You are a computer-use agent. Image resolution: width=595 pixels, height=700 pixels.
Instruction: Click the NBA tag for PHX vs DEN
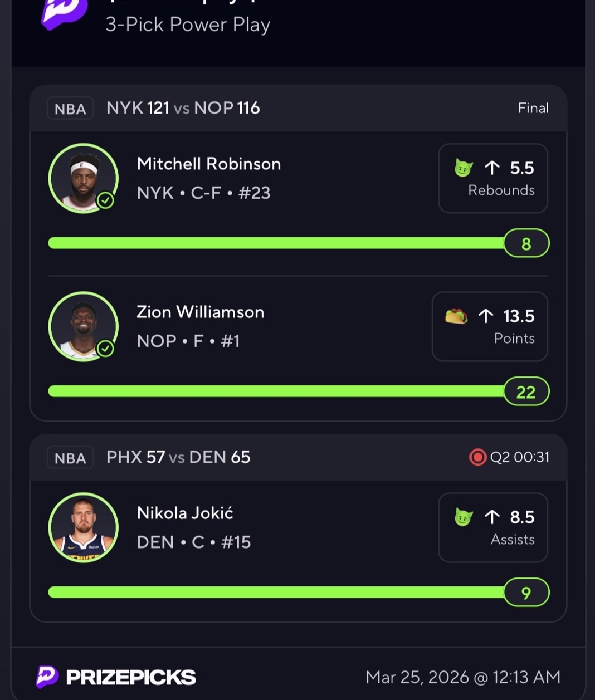[70, 458]
